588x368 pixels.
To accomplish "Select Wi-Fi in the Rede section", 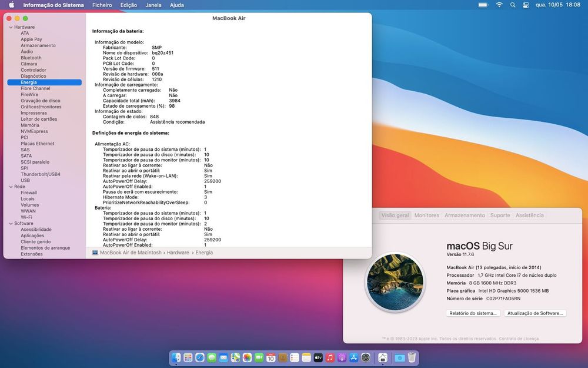I will pyautogui.click(x=26, y=217).
